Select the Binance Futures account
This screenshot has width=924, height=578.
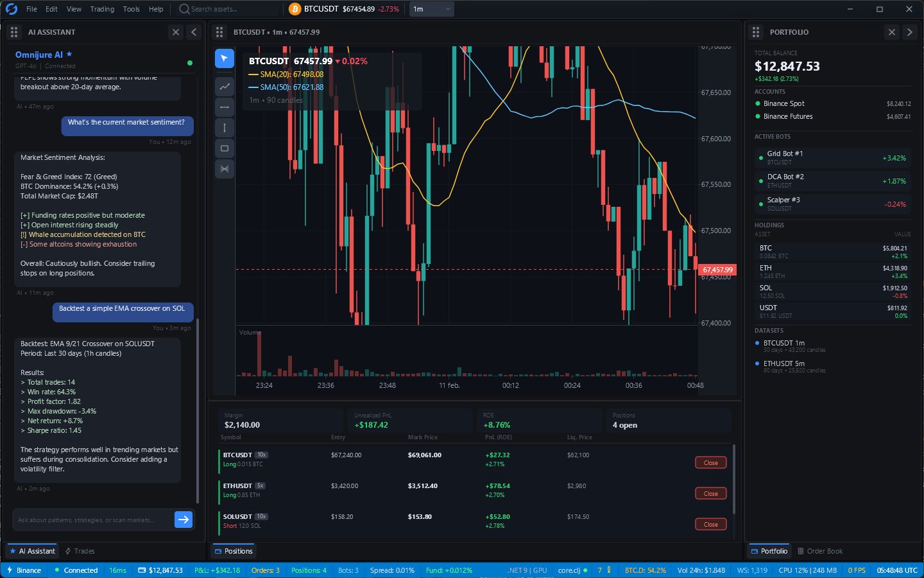833,116
